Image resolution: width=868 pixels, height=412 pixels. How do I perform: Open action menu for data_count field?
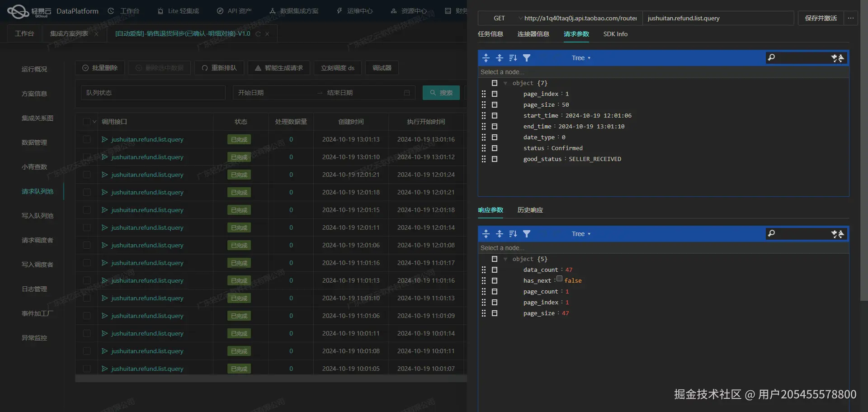point(495,270)
